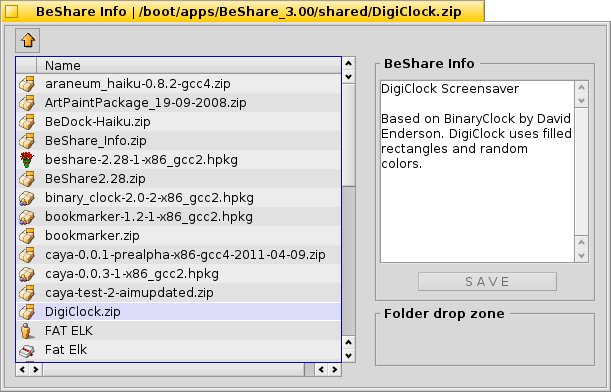611x392 pixels.
Task: Click the info text box scroll down arrow at bottom
Action: coord(581,256)
